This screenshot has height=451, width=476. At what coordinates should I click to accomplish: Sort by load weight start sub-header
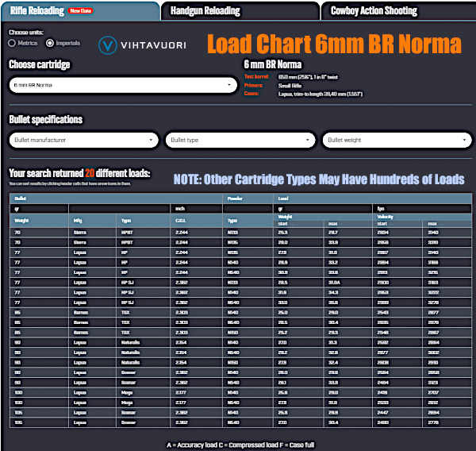tap(298, 224)
